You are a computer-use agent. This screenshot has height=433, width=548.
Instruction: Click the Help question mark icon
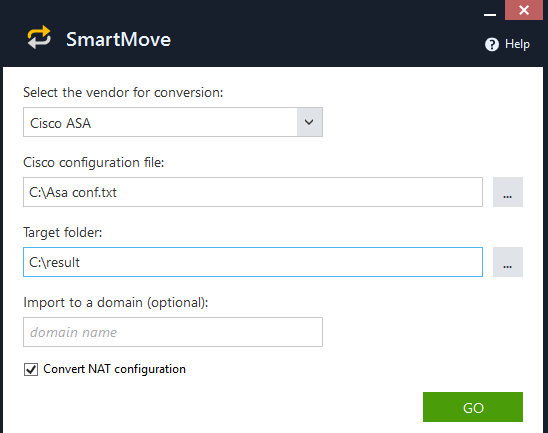pyautogui.click(x=492, y=44)
